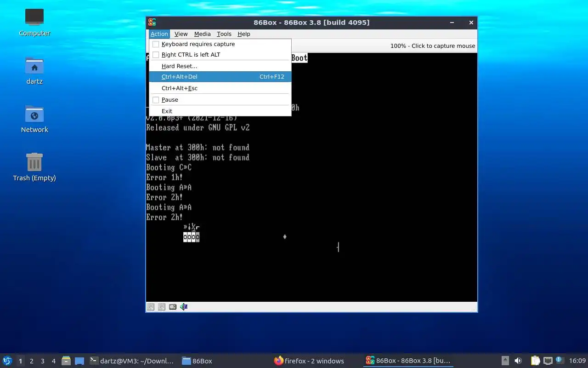Click the taskbar clock showing 16:09
Image resolution: width=588 pixels, height=368 pixels.
coord(577,361)
